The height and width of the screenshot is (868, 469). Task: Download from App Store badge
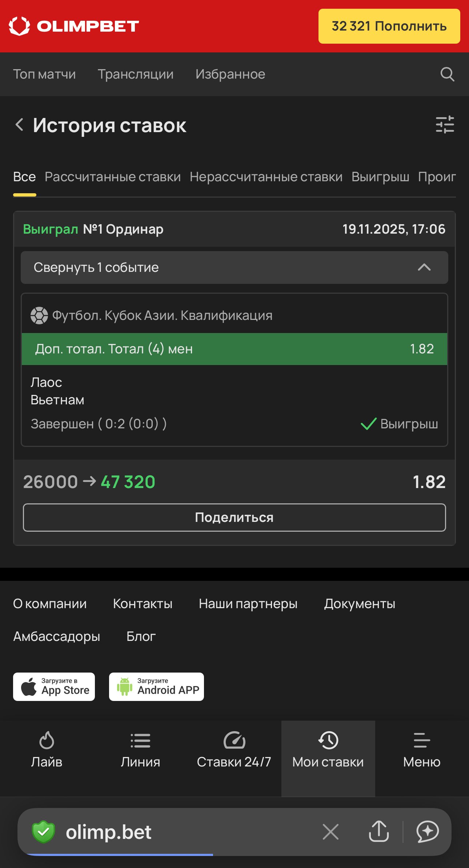(54, 687)
